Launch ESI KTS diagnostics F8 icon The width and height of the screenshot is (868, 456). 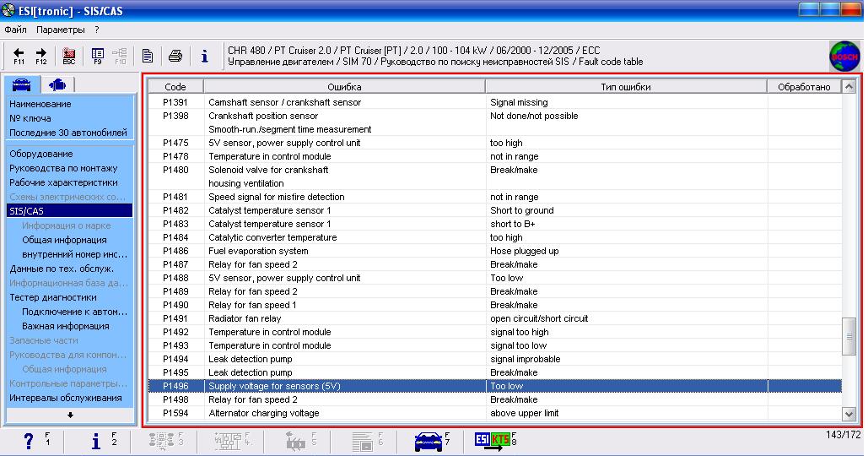tap(492, 441)
